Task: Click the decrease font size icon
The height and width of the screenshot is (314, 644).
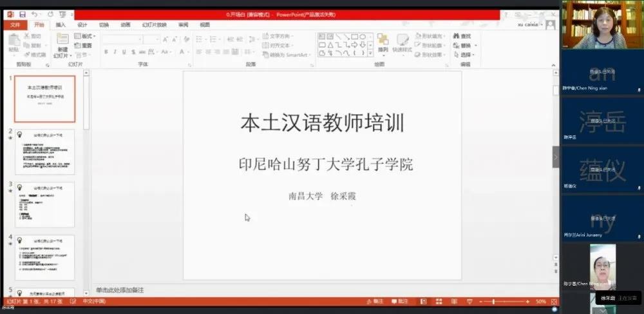Action: [x=175, y=39]
